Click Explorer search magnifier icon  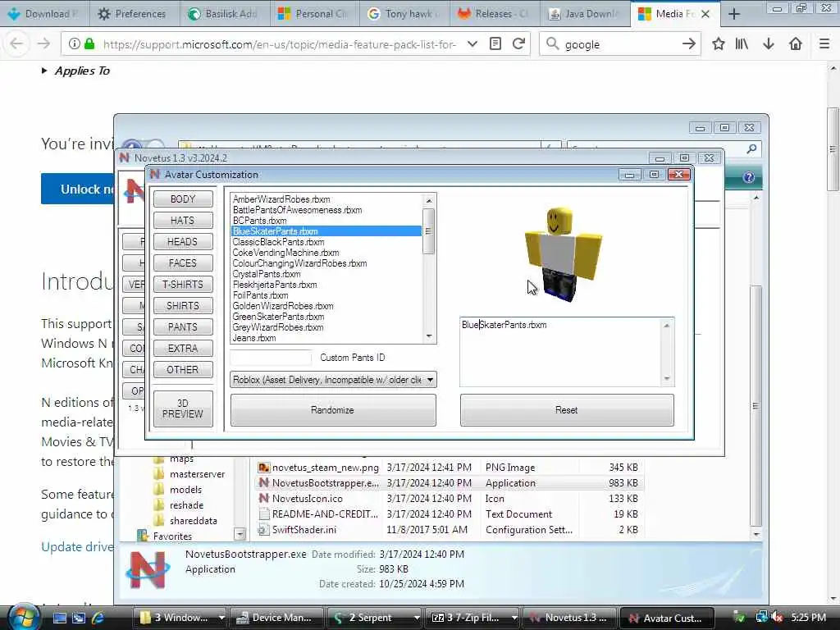[x=751, y=148]
